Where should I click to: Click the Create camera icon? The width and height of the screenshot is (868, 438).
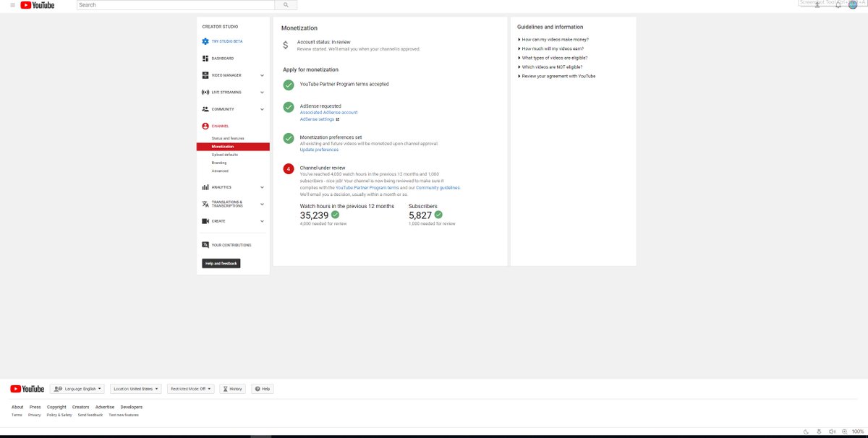click(x=205, y=221)
